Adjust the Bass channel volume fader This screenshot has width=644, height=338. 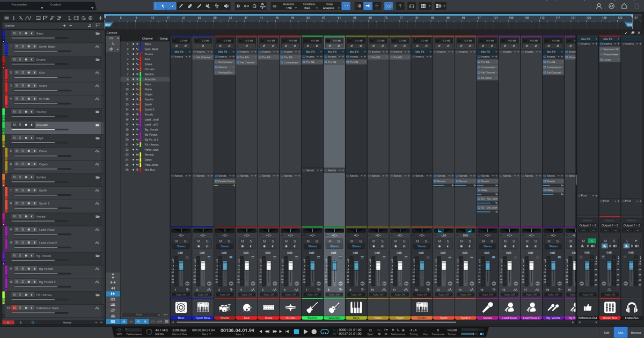coord(181,266)
